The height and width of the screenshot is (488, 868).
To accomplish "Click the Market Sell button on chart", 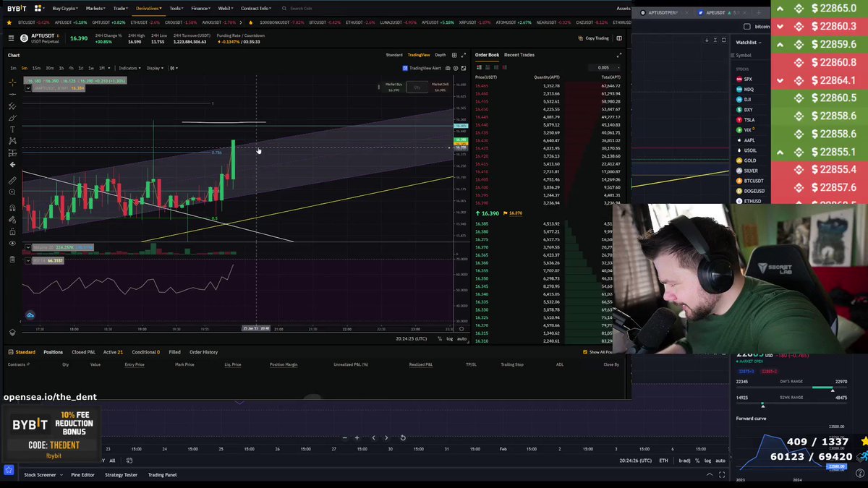I will pos(440,87).
